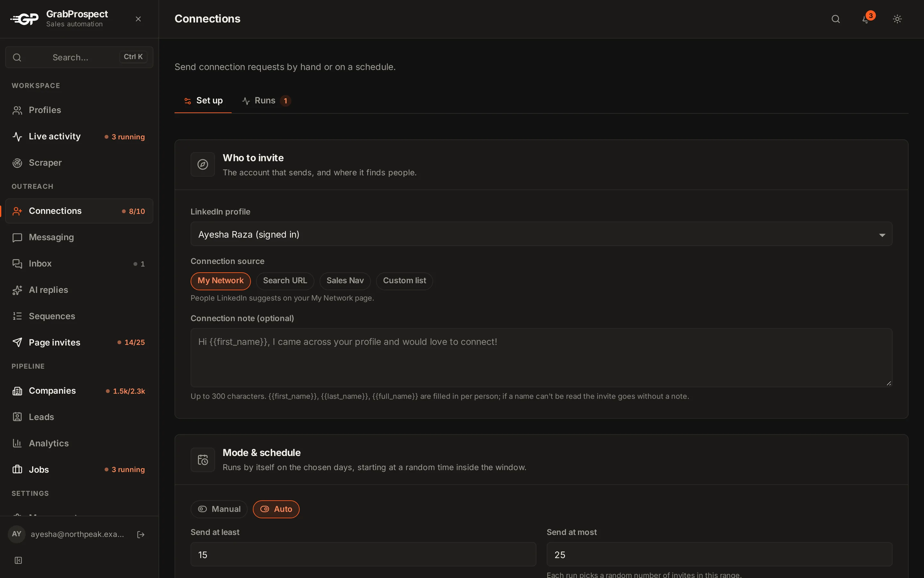Open Analytics in the sidebar

click(79, 443)
